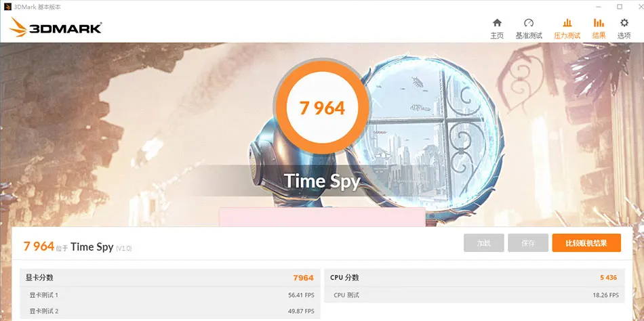Click the orange 7 964 score circle
This screenshot has height=321, width=644.
coord(321,108)
